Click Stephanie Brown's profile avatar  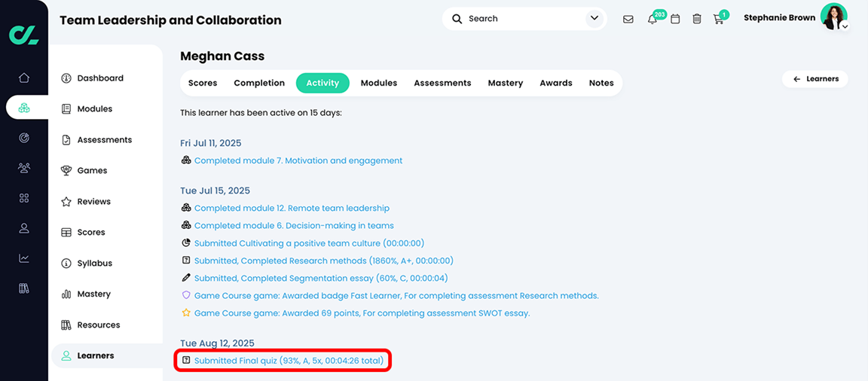pyautogui.click(x=833, y=16)
